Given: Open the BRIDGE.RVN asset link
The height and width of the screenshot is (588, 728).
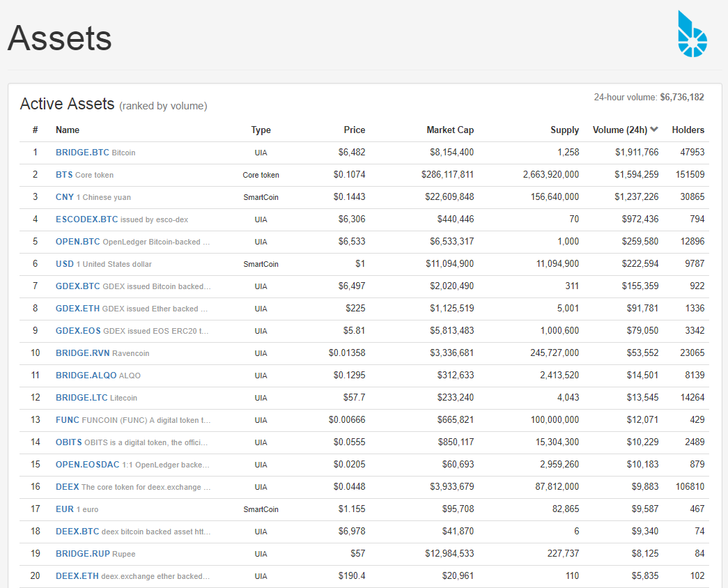Looking at the screenshot, I should point(83,353).
